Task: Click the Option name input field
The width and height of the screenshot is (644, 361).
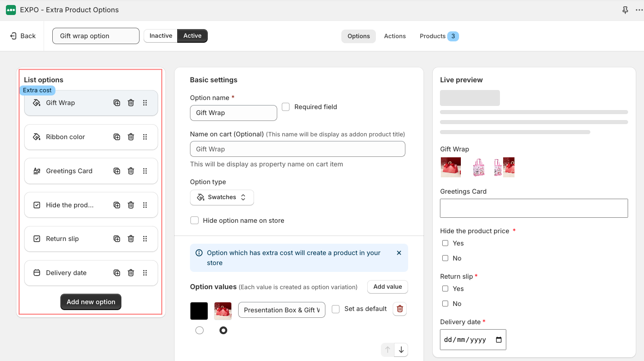Action: coord(234,113)
